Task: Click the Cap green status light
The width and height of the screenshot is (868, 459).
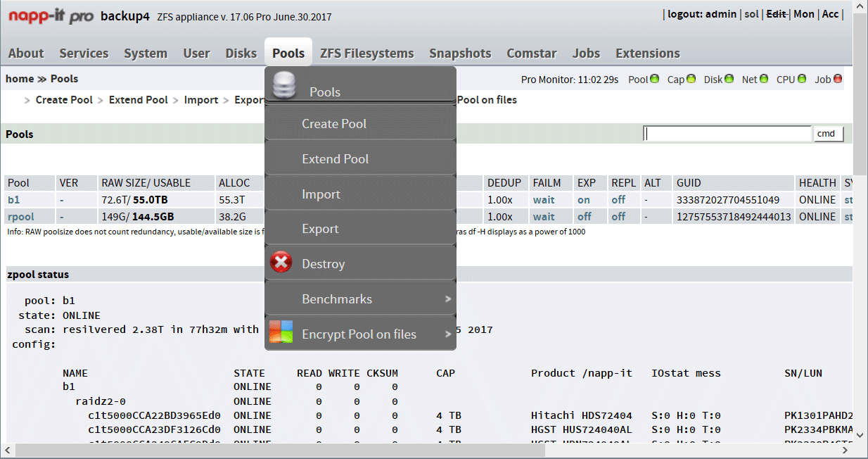Action: (691, 80)
